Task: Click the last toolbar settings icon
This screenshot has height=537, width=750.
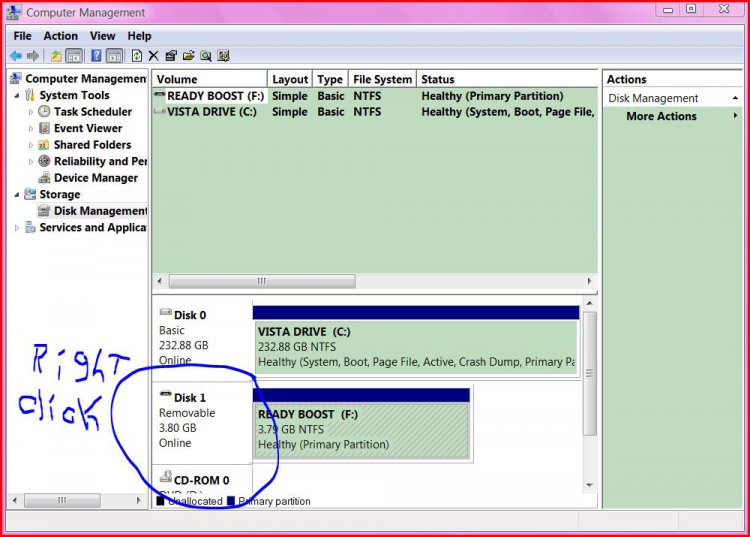Action: point(223,56)
